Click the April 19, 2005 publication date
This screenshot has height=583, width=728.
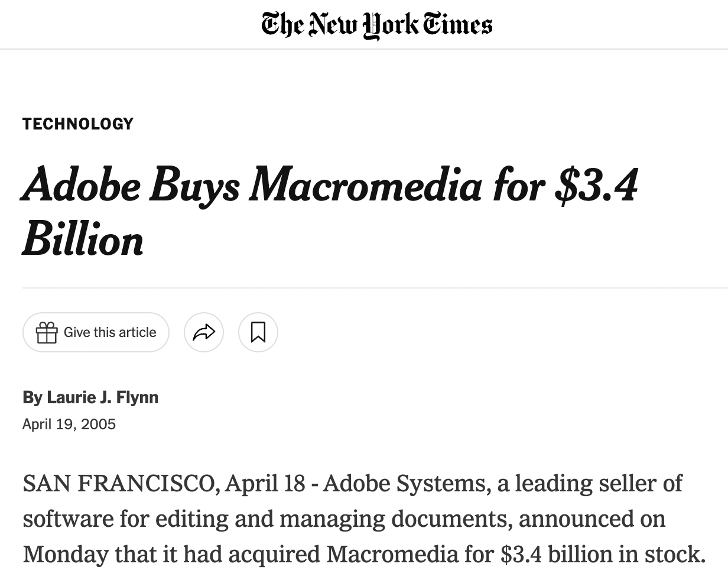(x=69, y=424)
